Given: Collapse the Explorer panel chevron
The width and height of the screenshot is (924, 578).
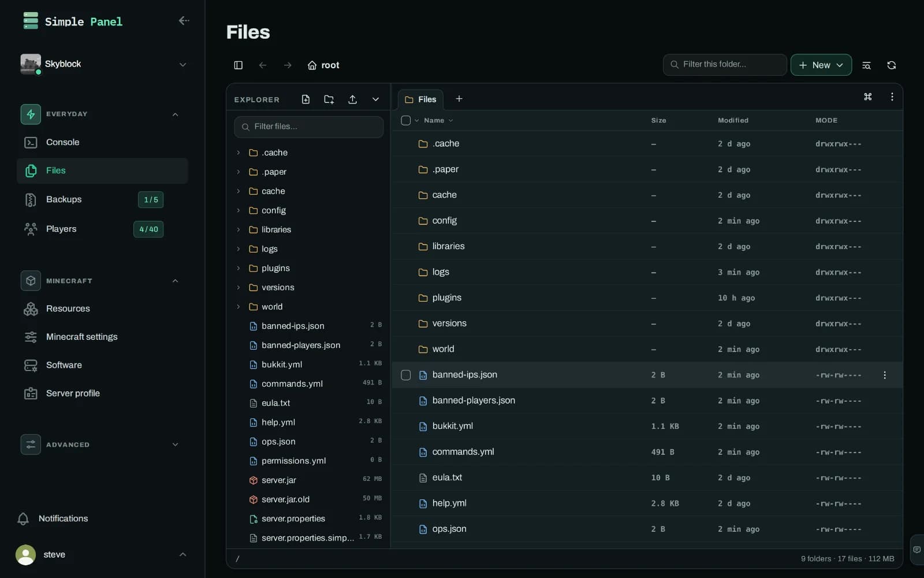Looking at the screenshot, I should [375, 99].
